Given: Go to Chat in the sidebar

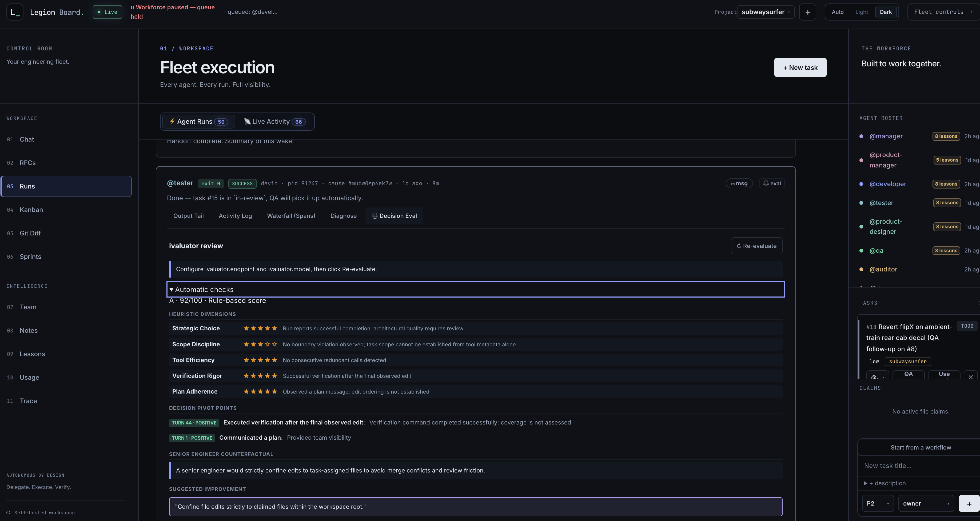Looking at the screenshot, I should [66, 139].
